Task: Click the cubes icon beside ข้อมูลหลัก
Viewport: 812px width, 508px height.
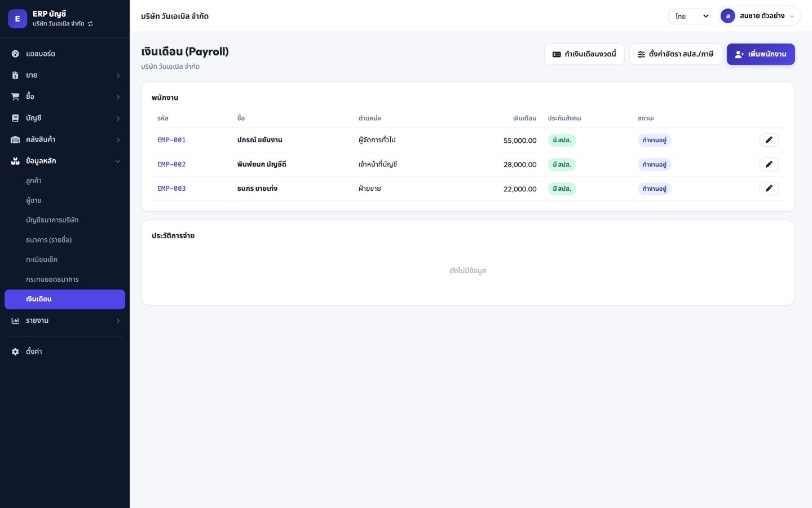Action: tap(15, 161)
